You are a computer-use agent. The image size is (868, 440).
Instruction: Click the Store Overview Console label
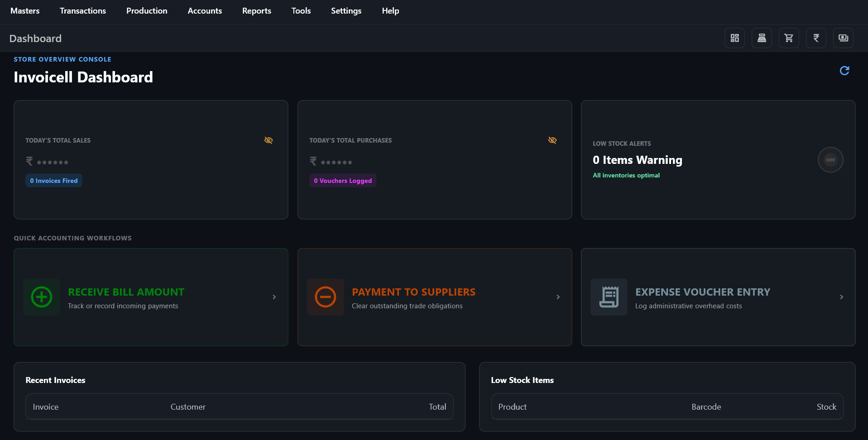[62, 59]
